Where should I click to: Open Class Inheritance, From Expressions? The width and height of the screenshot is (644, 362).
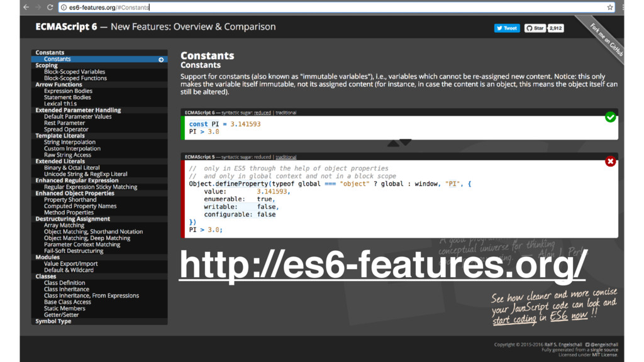tap(91, 295)
